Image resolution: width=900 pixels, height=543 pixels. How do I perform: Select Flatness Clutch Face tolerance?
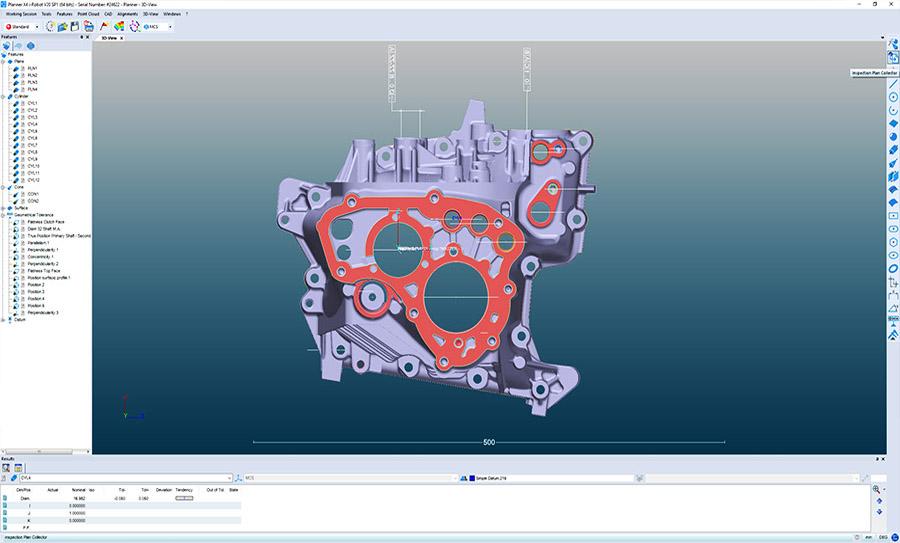pos(46,222)
